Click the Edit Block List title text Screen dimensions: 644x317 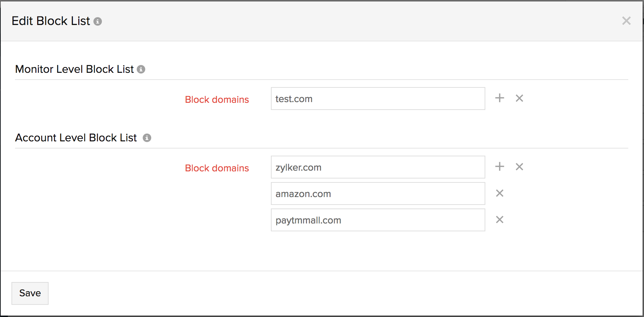51,21
